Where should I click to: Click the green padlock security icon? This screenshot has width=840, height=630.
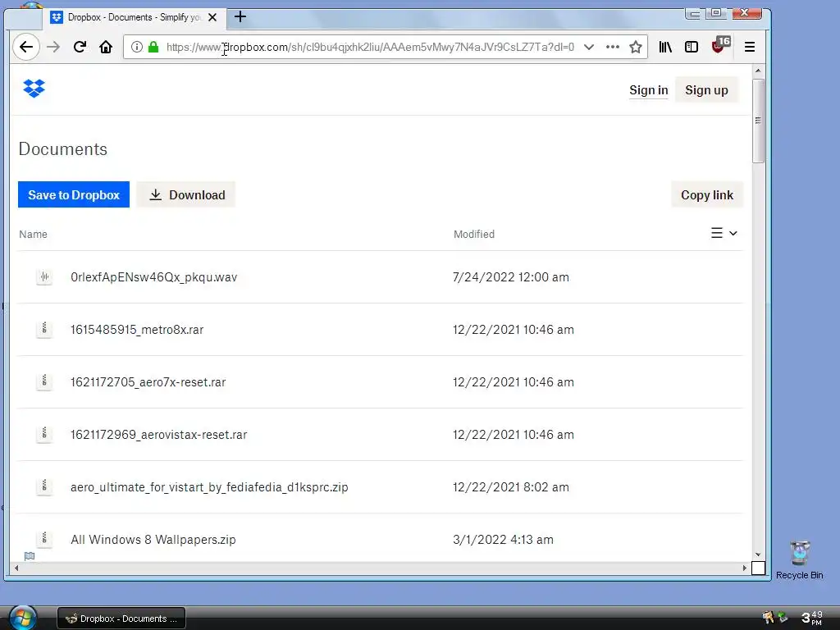[x=153, y=47]
